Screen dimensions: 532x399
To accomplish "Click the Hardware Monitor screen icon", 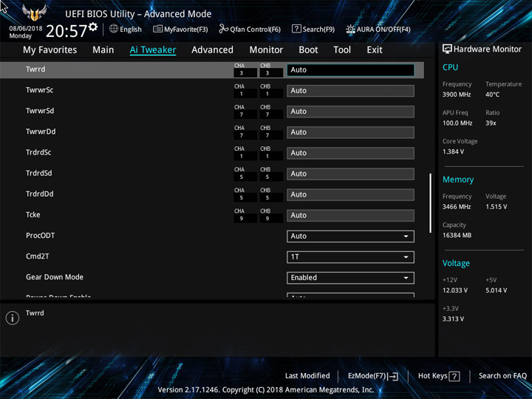I will tap(447, 49).
